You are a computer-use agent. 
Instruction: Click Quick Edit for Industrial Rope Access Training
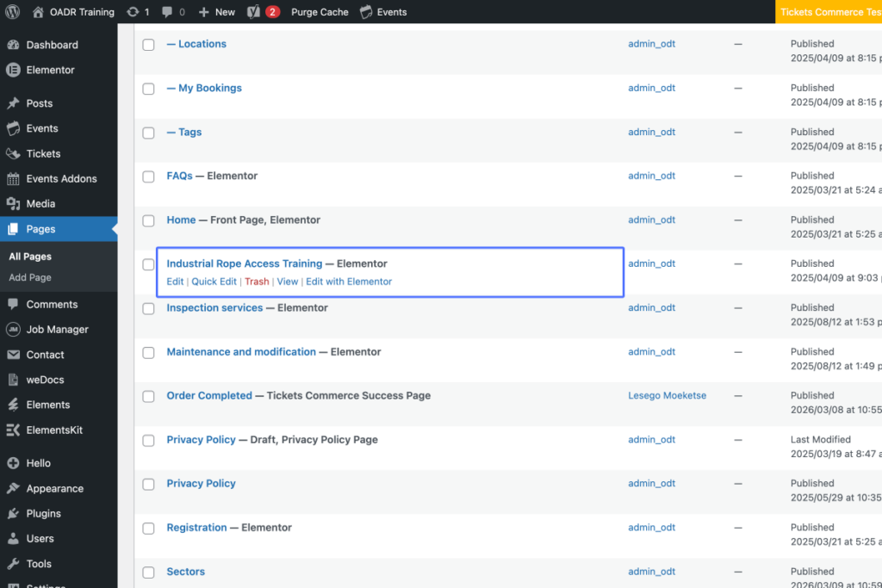pyautogui.click(x=214, y=282)
